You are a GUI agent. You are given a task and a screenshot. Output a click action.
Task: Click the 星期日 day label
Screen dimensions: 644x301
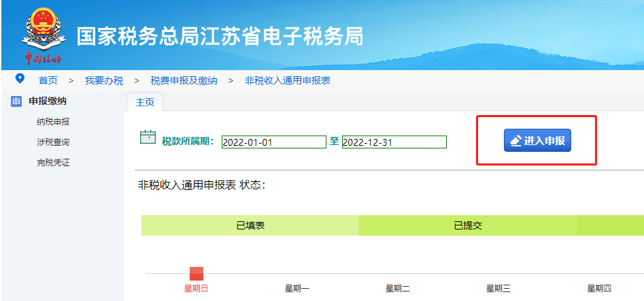[197, 289]
